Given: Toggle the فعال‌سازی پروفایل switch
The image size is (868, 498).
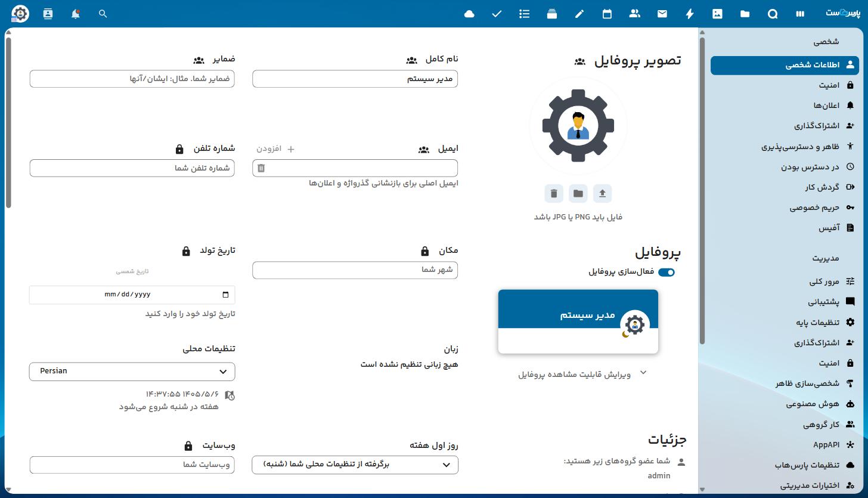Looking at the screenshot, I should (x=666, y=272).
